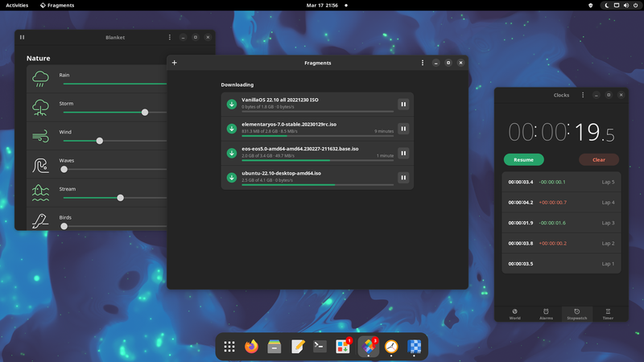The width and height of the screenshot is (644, 362).
Task: Pause all sounds in Blanket header
Action: [x=23, y=37]
